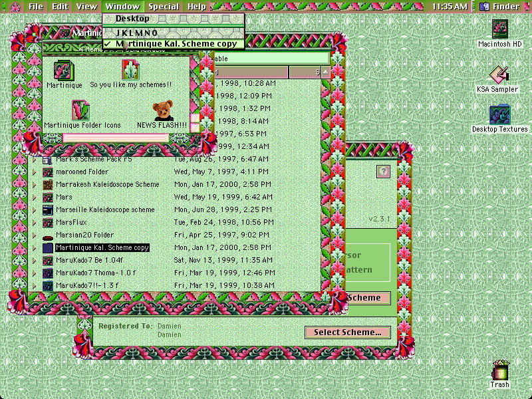Image resolution: width=532 pixels, height=399 pixels.
Task: Select the Martinique Folder Icons item
Action: (x=80, y=110)
